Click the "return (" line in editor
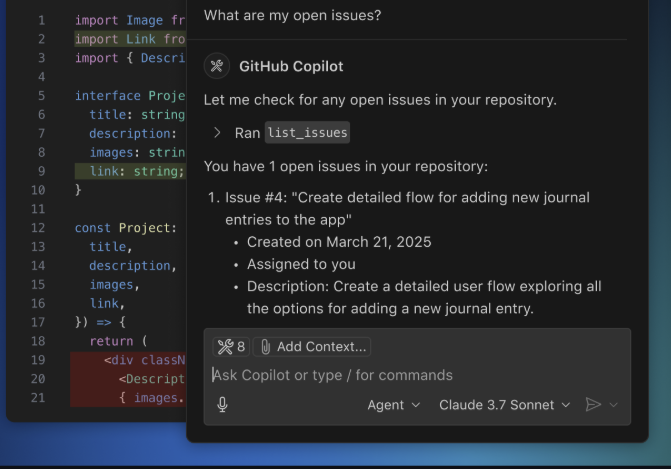This screenshot has height=469, width=671. pos(119,341)
